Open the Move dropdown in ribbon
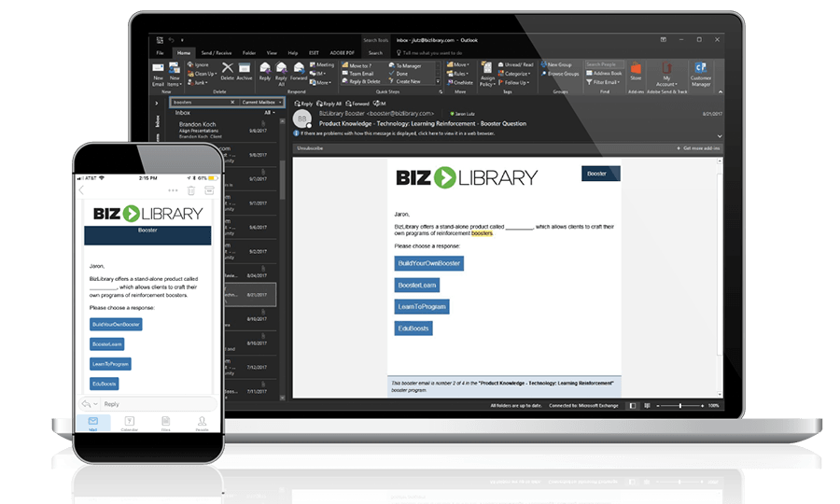This screenshot has height=504, width=840. point(458,64)
